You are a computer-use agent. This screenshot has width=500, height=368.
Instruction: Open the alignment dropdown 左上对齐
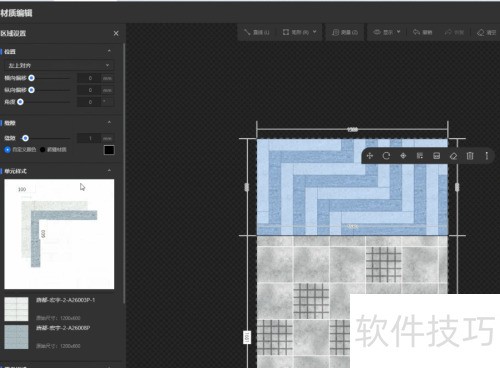59,65
